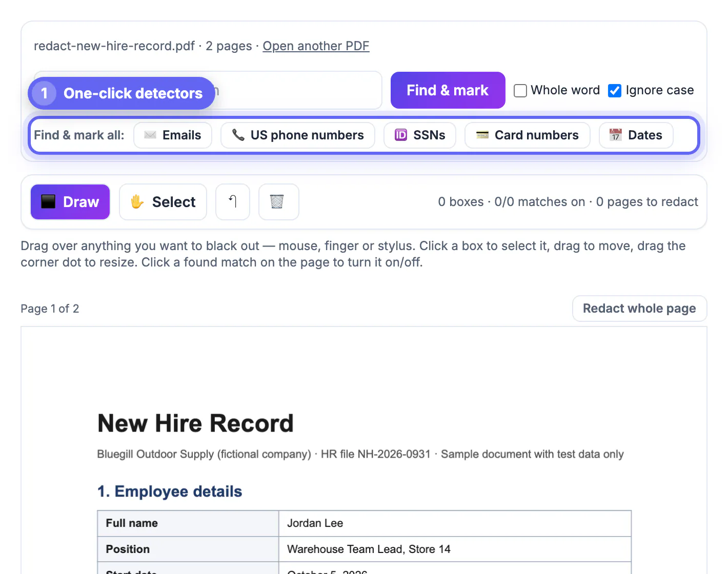Viewport: 728px width, 574px height.
Task: Click the 'Position' label cell
Action: coord(188,549)
